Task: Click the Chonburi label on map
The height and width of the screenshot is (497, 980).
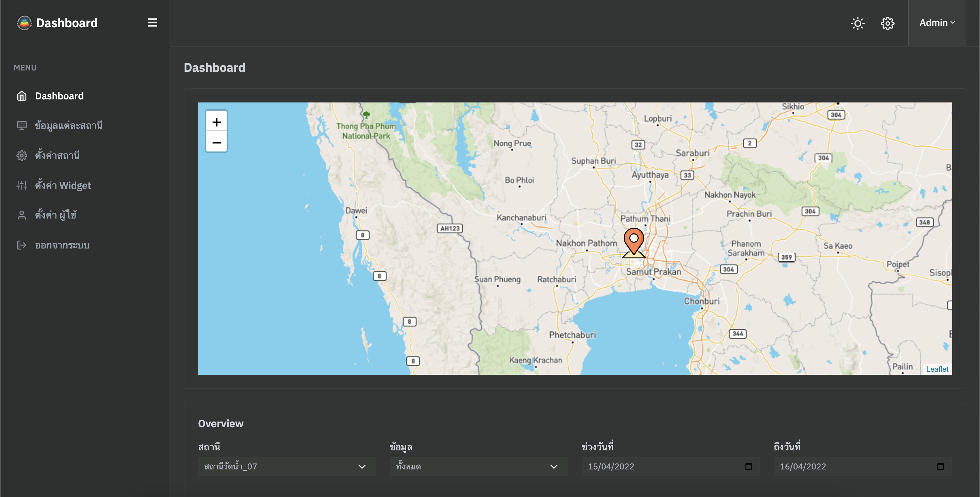Action: coord(702,301)
